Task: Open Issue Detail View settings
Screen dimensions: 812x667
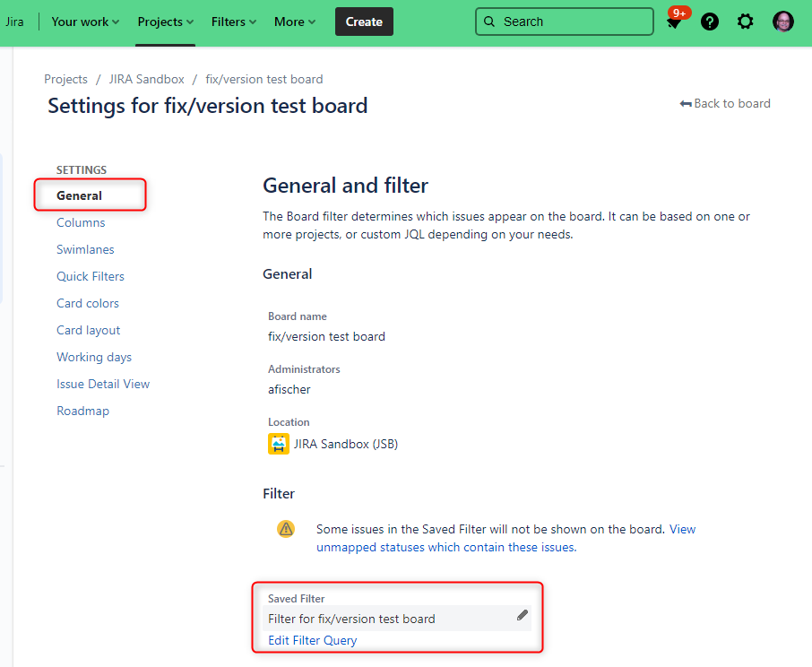Action: coord(103,384)
